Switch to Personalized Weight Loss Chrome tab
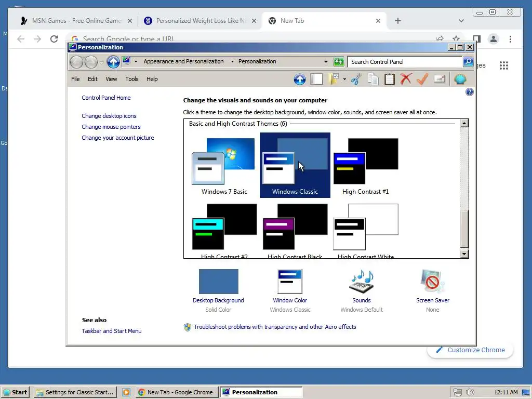 coord(201,21)
